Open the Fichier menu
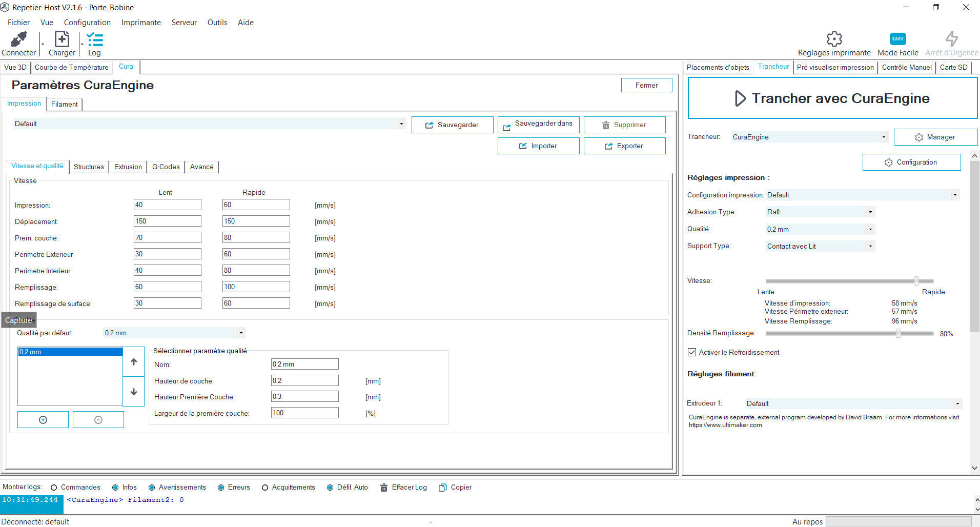Image resolution: width=980 pixels, height=527 pixels. tap(18, 23)
